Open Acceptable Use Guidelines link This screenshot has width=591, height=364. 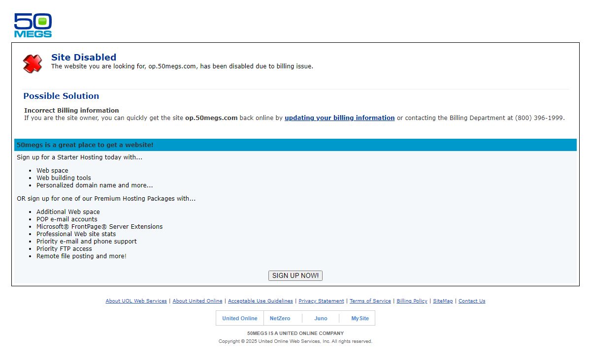[261, 301]
